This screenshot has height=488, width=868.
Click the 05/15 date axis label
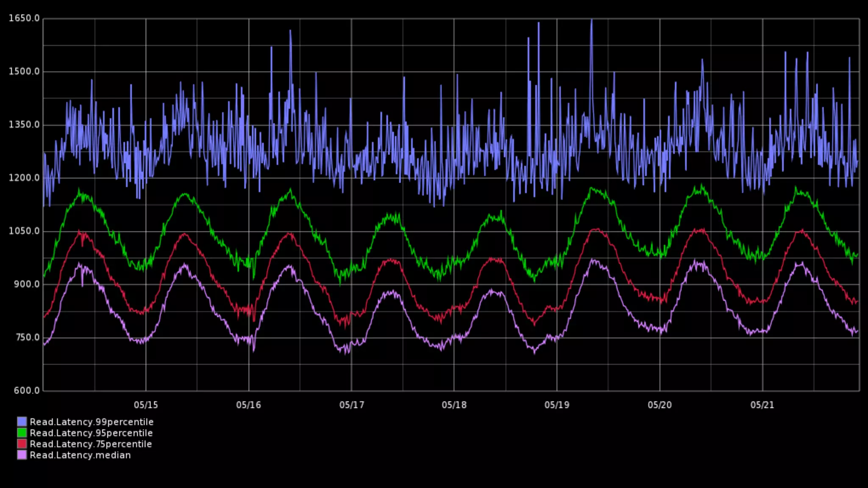tap(146, 405)
